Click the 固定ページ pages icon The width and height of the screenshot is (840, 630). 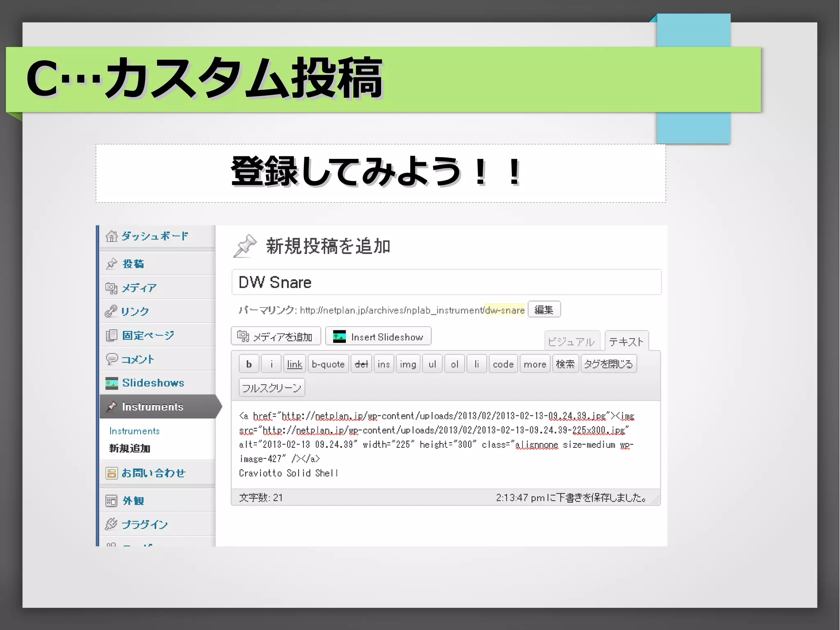pyautogui.click(x=111, y=336)
